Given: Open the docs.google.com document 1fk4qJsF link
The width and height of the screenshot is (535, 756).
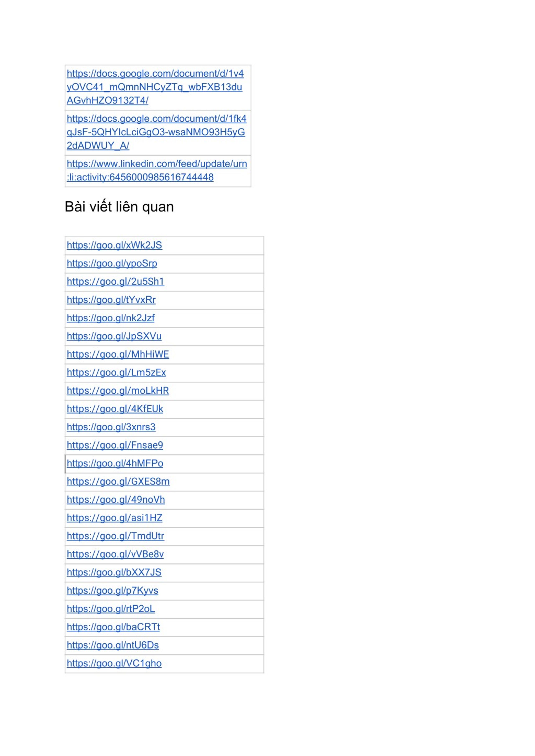Looking at the screenshot, I should click(157, 132).
